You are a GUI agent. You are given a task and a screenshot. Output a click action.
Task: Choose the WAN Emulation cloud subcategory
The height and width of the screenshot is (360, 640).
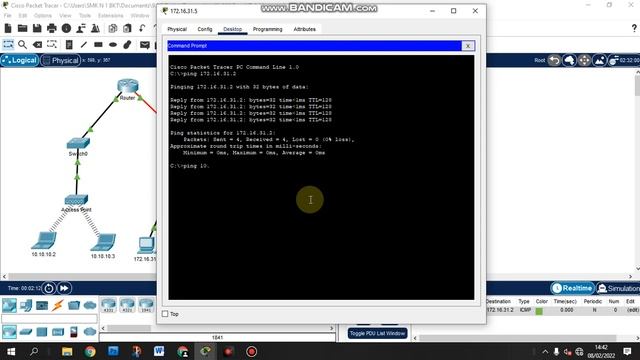tap(90, 332)
